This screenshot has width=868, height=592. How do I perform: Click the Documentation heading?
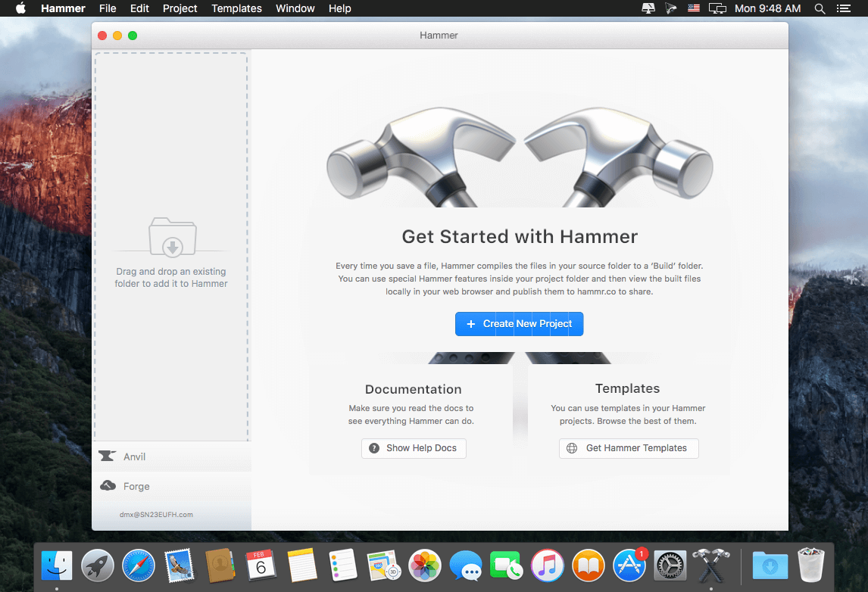pos(413,390)
